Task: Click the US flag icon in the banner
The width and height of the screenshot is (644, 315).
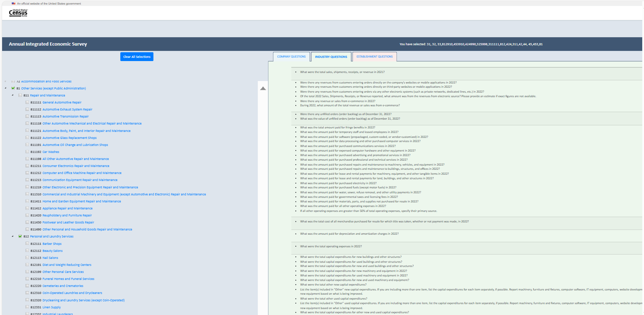Action: coord(14,4)
